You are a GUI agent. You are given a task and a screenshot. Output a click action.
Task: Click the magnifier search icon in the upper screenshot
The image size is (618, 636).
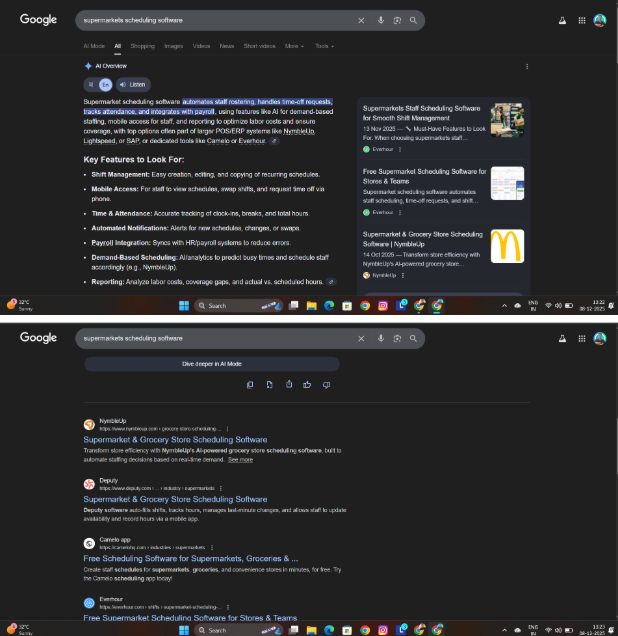(413, 20)
